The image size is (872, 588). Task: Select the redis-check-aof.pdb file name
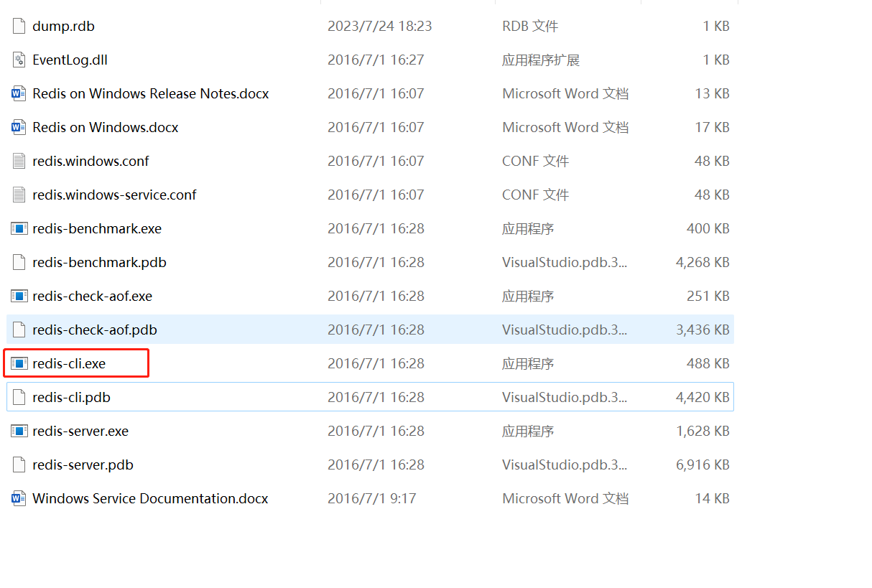click(95, 330)
